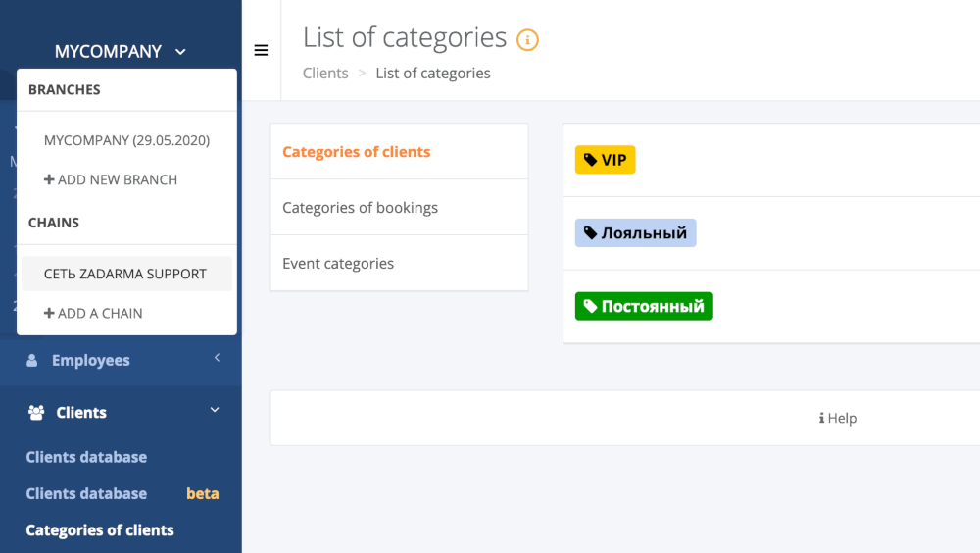Click the Clients group icon
The width and height of the screenshot is (980, 553).
pyautogui.click(x=36, y=412)
